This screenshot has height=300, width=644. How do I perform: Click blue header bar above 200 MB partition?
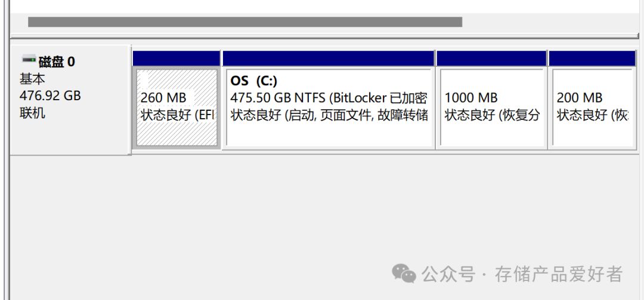[x=592, y=58]
